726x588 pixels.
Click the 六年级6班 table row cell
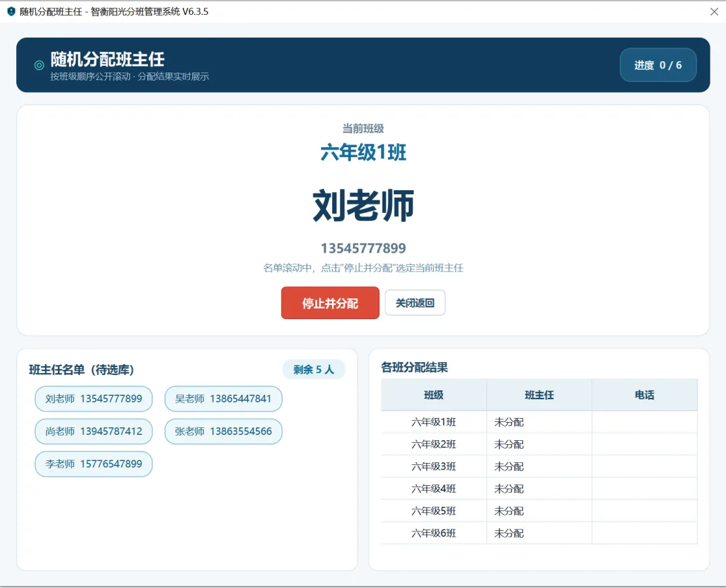(x=434, y=533)
